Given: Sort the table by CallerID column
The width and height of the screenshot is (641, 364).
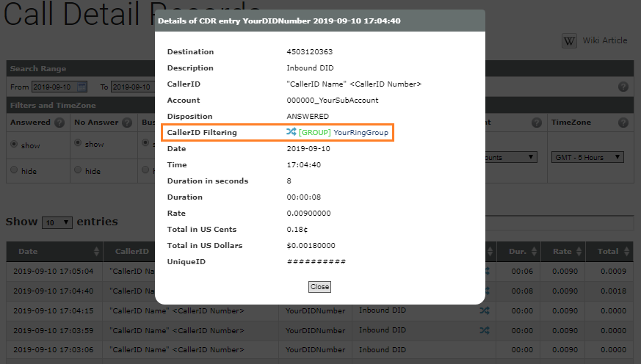Looking at the screenshot, I should 129,252.
